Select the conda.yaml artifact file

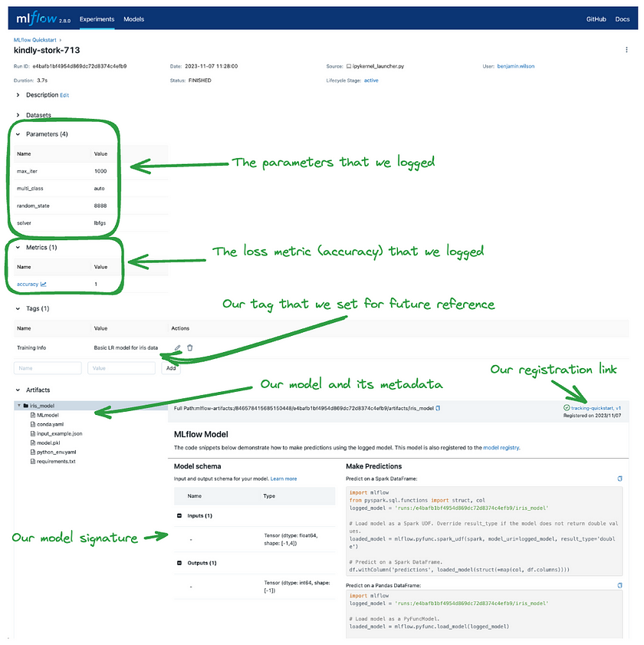pos(50,424)
